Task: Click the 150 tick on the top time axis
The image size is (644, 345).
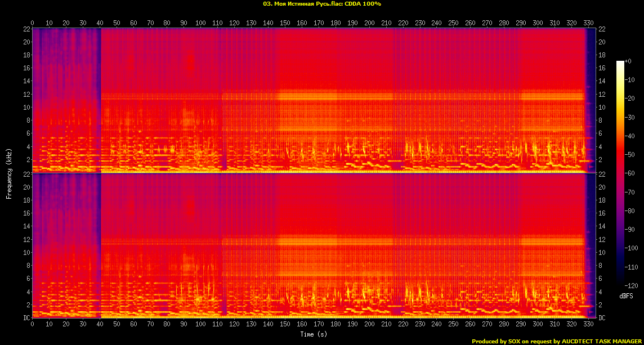Action: 285,23
